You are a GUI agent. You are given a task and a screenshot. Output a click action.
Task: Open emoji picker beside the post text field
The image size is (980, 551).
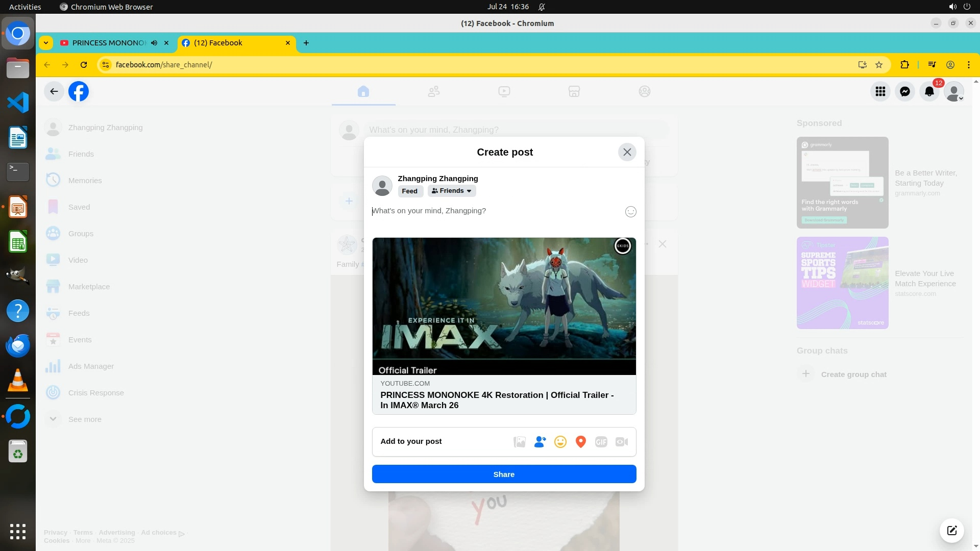[631, 212]
